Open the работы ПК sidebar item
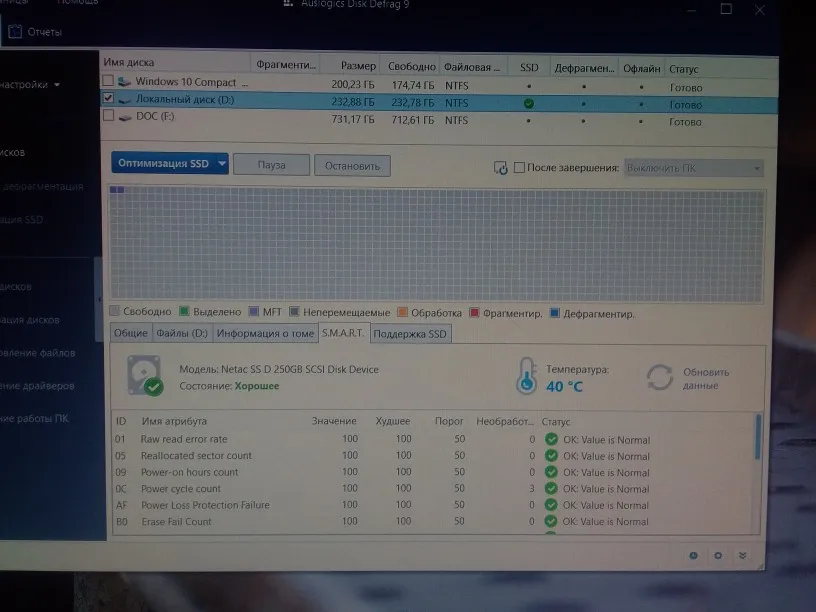816x612 pixels. (x=34, y=418)
